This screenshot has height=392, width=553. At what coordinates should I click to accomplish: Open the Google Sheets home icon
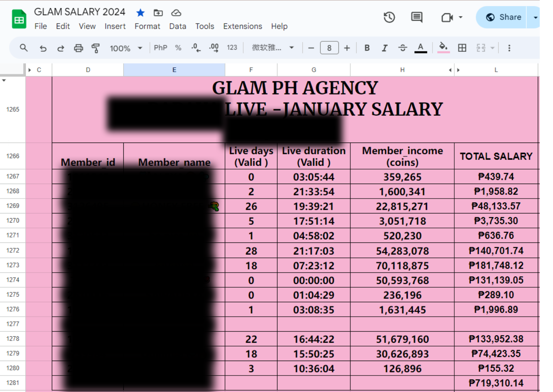(19, 19)
